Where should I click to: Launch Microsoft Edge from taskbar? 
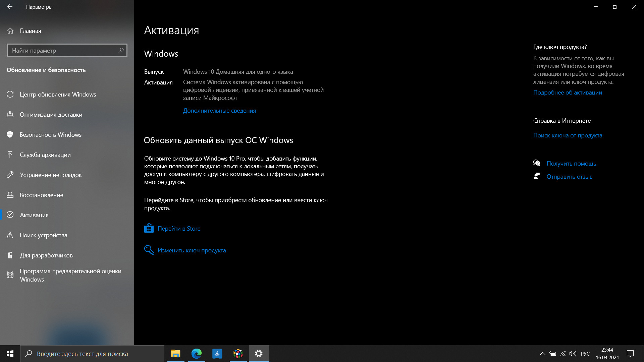click(x=197, y=354)
